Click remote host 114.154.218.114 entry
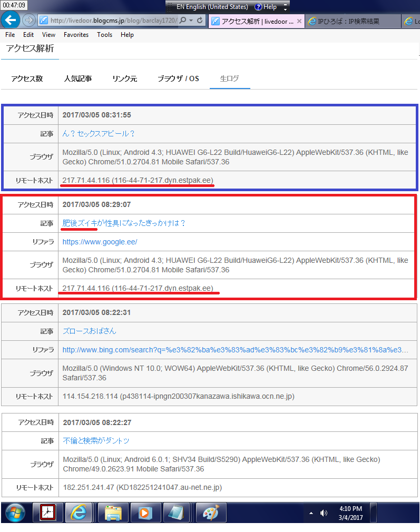 (x=178, y=396)
